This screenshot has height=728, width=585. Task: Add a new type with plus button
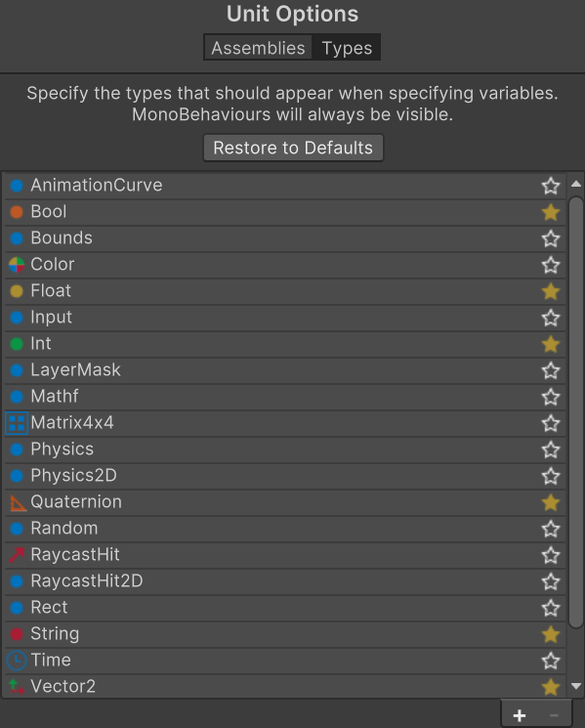[x=520, y=715]
